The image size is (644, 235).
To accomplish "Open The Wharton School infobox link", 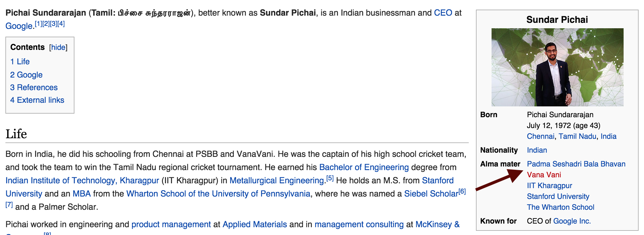I will click(560, 207).
